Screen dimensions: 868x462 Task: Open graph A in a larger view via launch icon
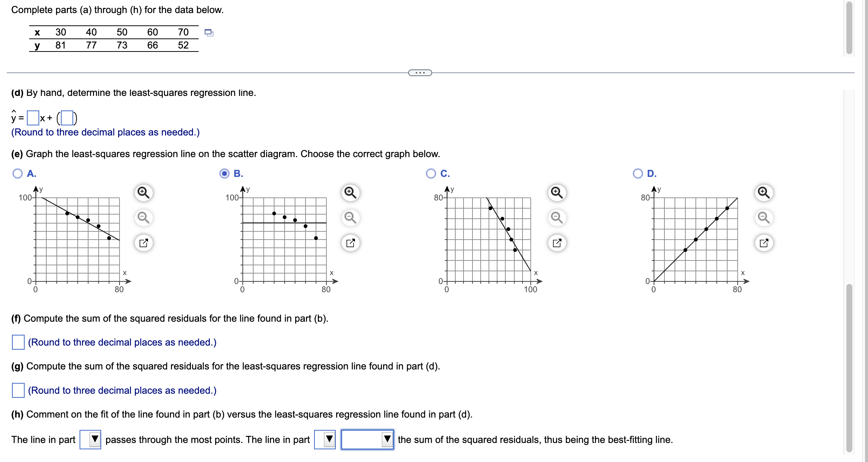coord(144,243)
